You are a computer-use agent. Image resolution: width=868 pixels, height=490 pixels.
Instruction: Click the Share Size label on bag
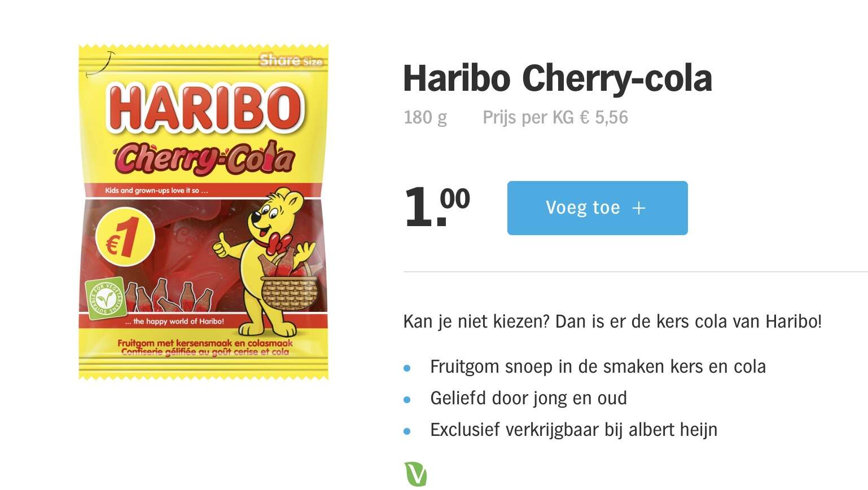pos(291,60)
